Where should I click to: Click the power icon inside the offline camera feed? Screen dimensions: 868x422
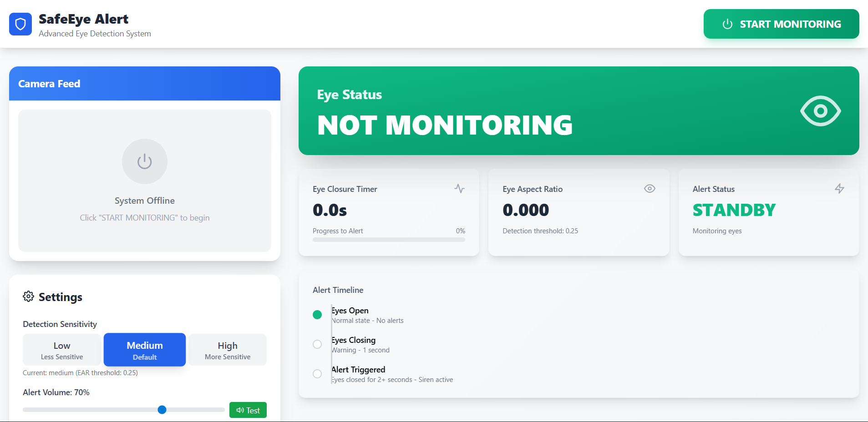click(x=144, y=161)
